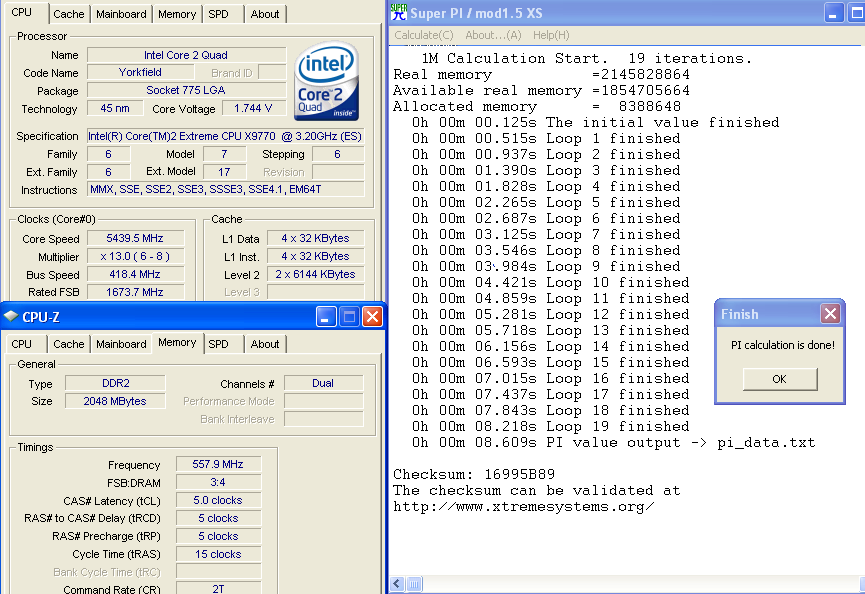865x594 pixels.
Task: Click the FSB:DRAM value 3:4
Action: coord(218,482)
